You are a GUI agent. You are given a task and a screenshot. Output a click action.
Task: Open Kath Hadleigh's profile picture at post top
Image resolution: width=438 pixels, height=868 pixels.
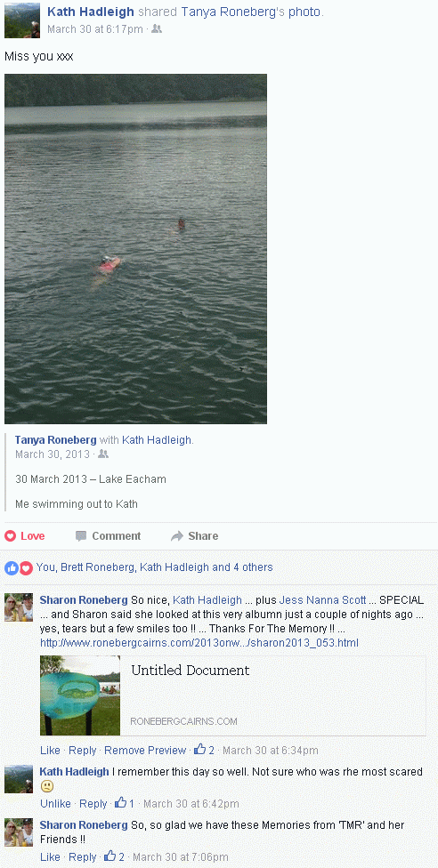[x=22, y=20]
